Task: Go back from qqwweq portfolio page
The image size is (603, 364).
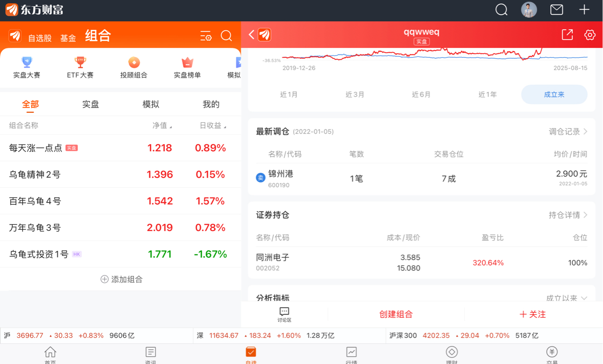Action: click(x=252, y=35)
